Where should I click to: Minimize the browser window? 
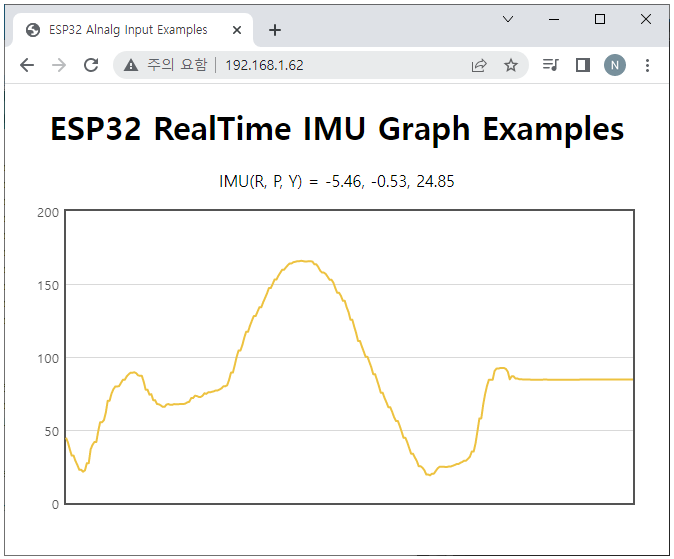pos(554,19)
